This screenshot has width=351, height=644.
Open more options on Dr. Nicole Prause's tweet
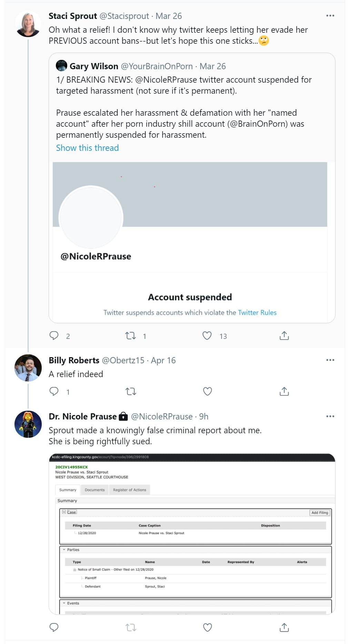[330, 416]
